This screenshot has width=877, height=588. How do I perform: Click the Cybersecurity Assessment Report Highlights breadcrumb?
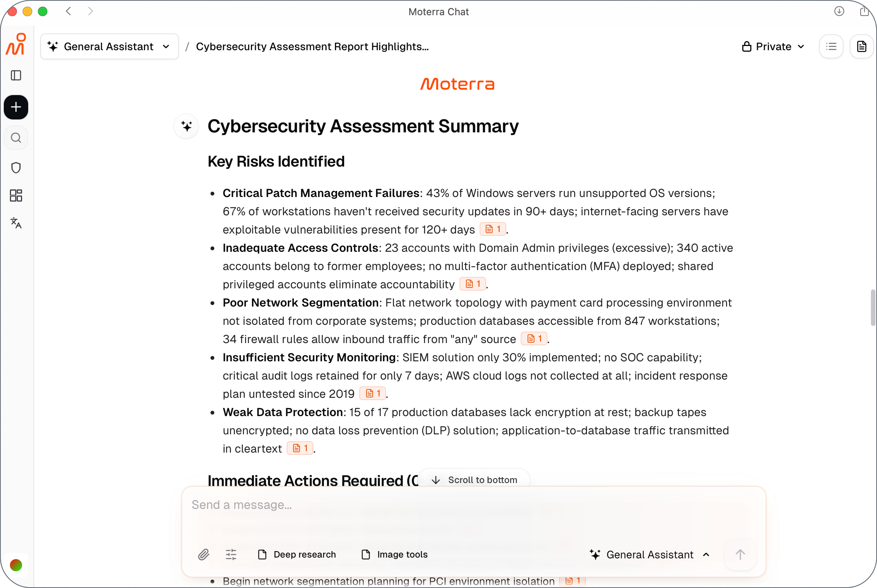pyautogui.click(x=312, y=46)
